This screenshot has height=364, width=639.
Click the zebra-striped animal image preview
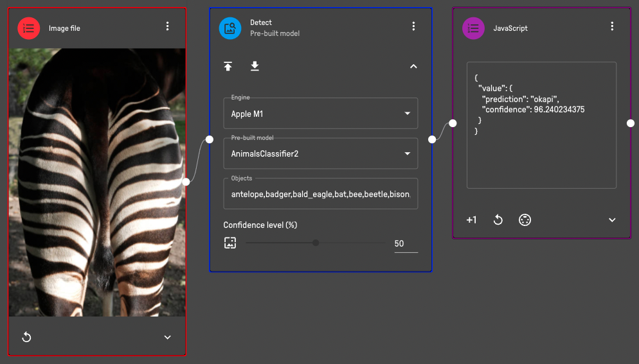[96, 182]
